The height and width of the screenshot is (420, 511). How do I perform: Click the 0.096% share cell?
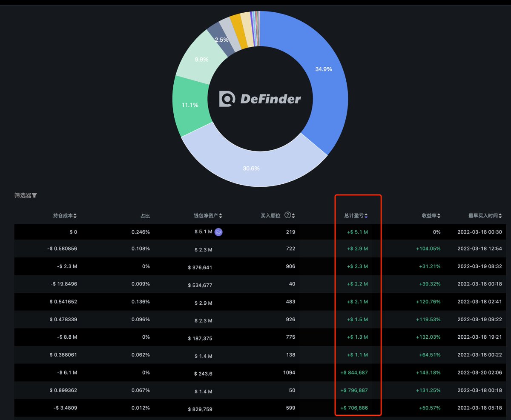[141, 319]
